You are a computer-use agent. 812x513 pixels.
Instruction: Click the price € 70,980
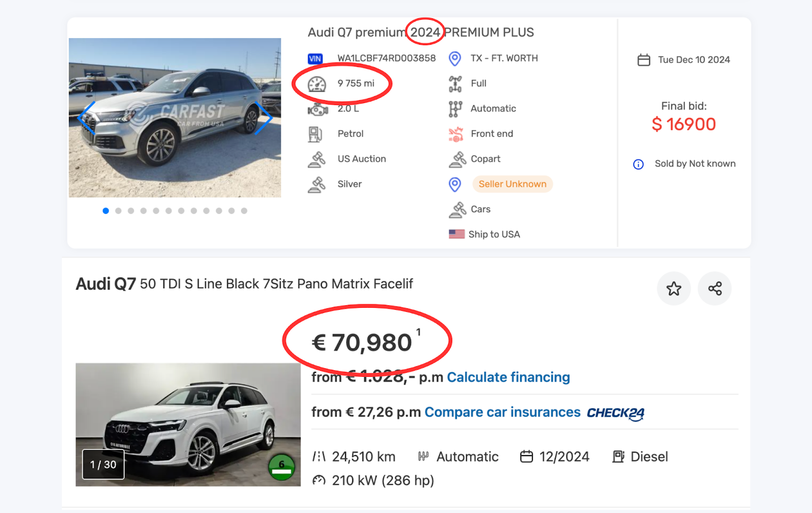pos(361,342)
